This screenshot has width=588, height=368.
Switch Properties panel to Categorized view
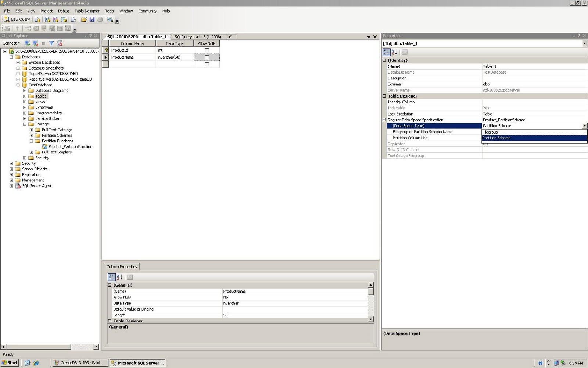pyautogui.click(x=387, y=52)
